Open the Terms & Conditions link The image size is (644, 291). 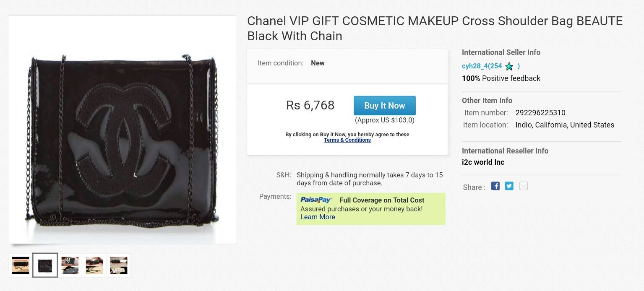(x=347, y=140)
